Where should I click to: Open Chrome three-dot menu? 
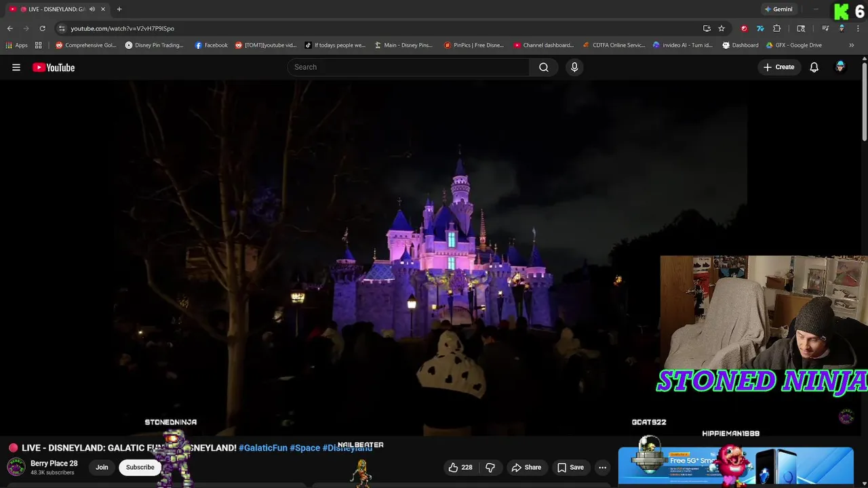(x=858, y=28)
